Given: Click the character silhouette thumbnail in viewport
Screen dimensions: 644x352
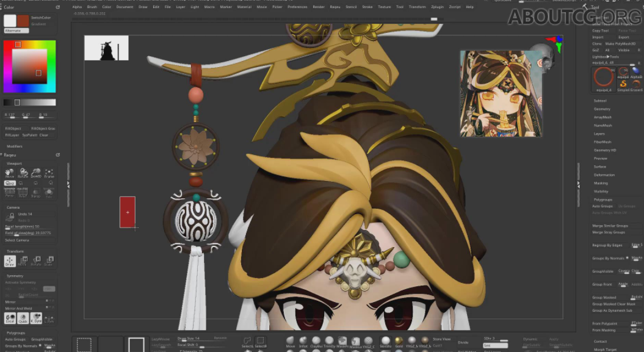Looking at the screenshot, I should tap(106, 48).
